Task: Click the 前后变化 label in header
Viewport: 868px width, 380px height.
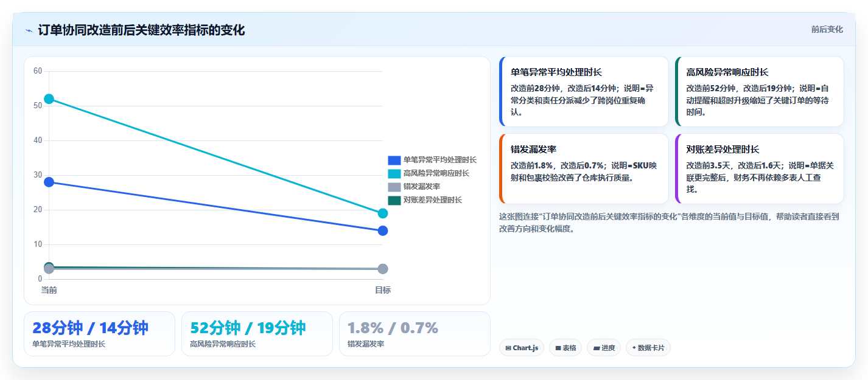Action: pos(827,29)
